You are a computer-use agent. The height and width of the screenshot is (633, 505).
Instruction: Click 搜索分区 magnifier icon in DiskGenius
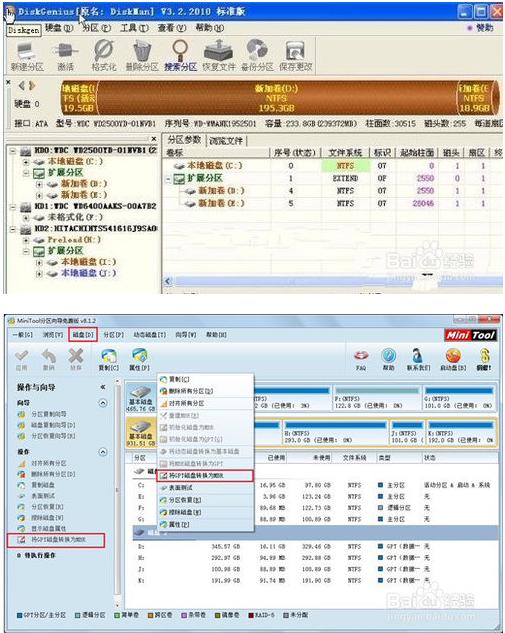180,50
